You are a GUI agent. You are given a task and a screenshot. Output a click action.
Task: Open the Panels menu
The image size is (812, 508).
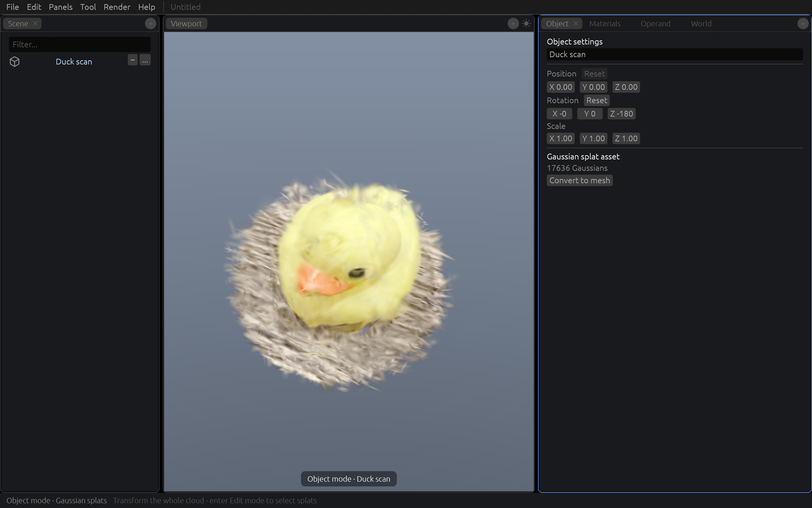tap(61, 7)
